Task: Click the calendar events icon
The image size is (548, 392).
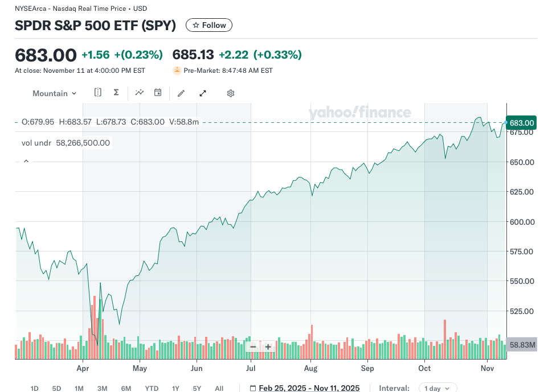Action: pyautogui.click(x=158, y=93)
